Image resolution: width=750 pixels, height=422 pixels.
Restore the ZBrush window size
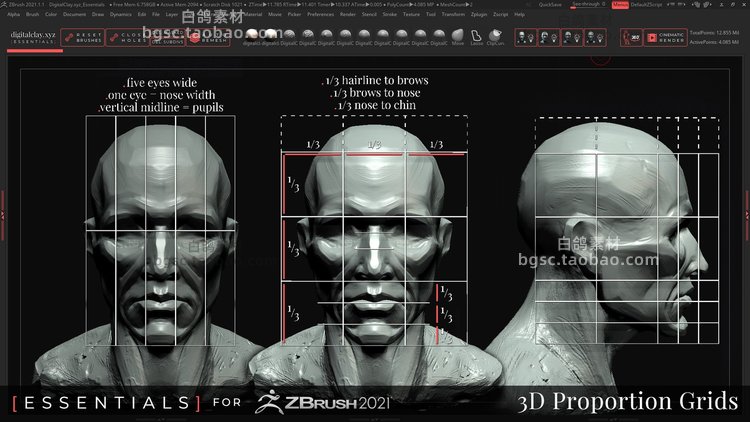pos(733,4)
